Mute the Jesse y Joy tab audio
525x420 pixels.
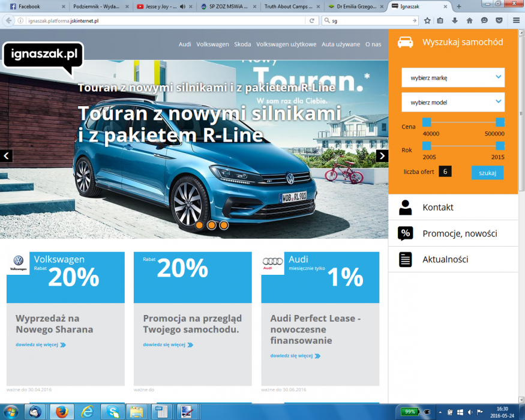[x=182, y=7]
